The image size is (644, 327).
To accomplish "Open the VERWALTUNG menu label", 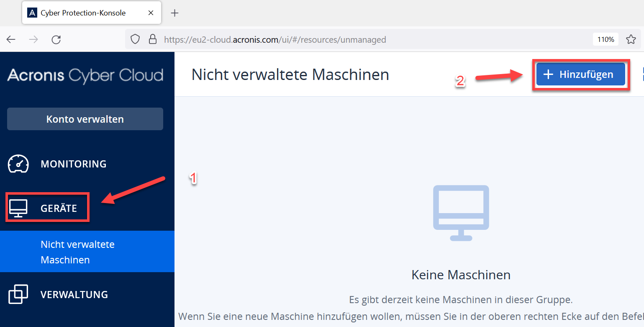I will click(x=74, y=294).
